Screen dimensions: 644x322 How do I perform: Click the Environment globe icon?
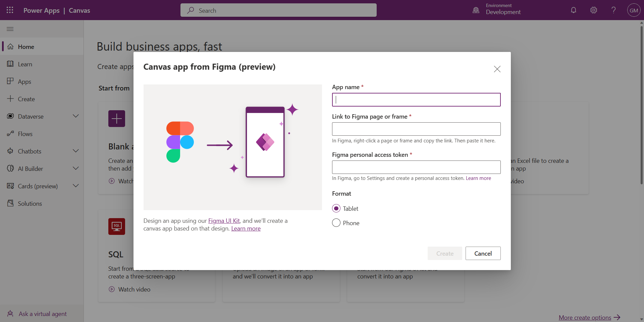pos(476,10)
